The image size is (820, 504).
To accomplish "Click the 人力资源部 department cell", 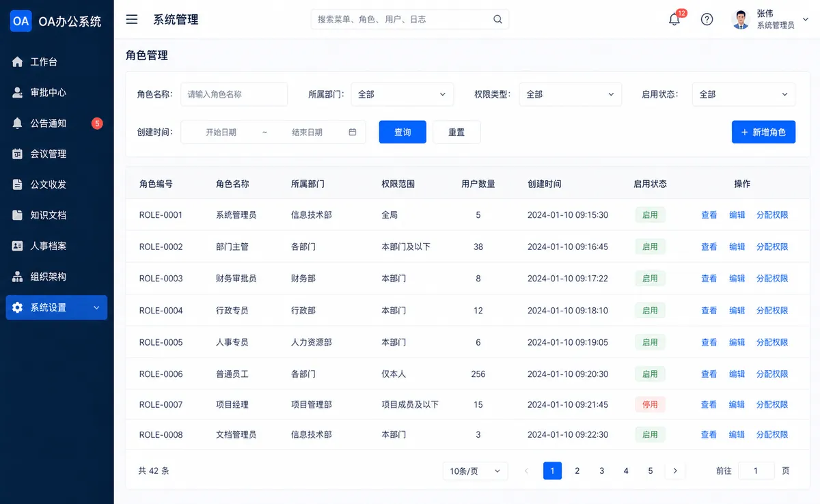I will (312, 342).
